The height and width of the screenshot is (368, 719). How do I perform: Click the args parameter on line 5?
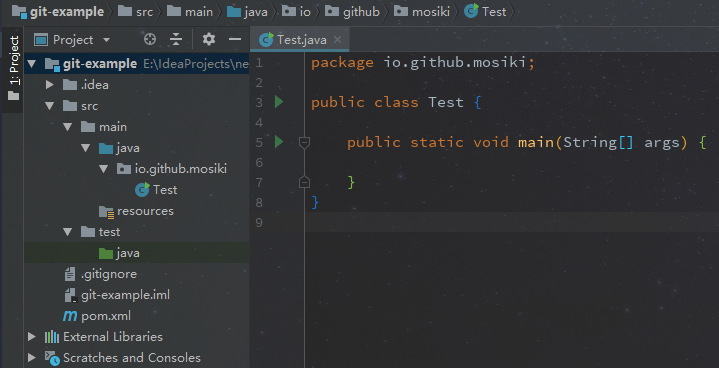[x=662, y=143]
